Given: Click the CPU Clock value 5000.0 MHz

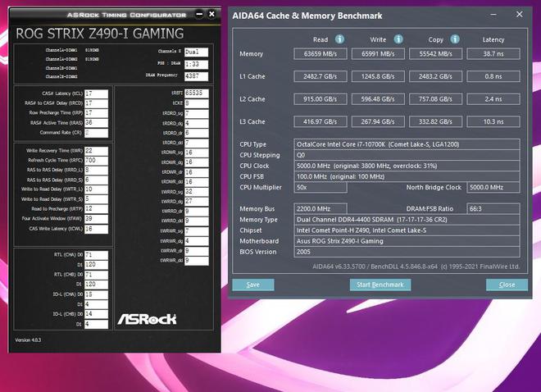Looking at the screenshot, I should pyautogui.click(x=407, y=166).
